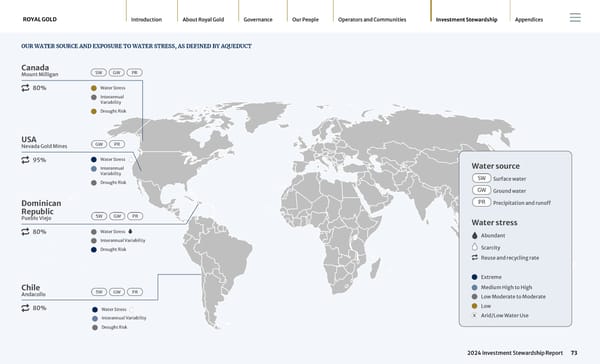This screenshot has height=364, width=600.
Task: Open the Appendices section
Action: click(529, 20)
